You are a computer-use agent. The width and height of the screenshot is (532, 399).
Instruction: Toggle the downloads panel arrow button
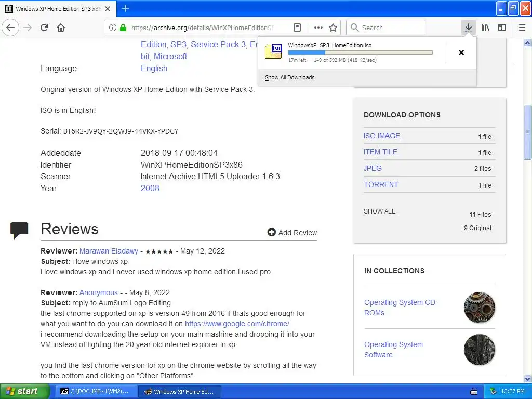(x=468, y=28)
